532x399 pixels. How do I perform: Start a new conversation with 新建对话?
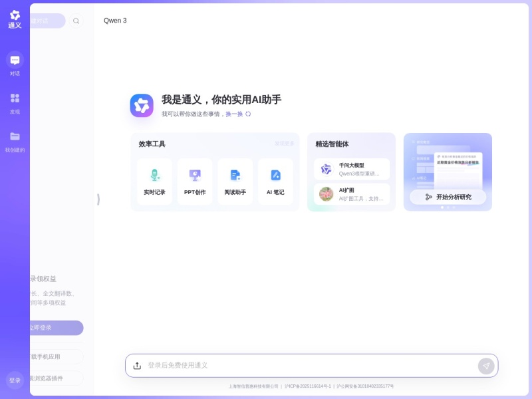click(47, 21)
